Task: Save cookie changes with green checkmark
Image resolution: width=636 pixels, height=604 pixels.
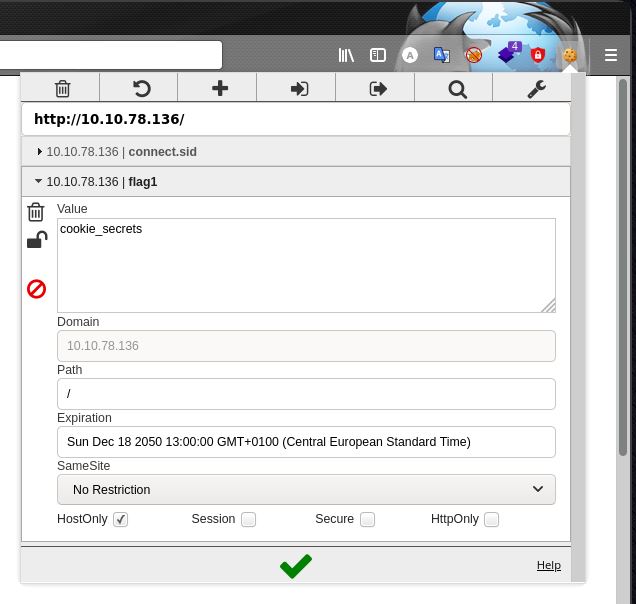Action: click(x=296, y=566)
